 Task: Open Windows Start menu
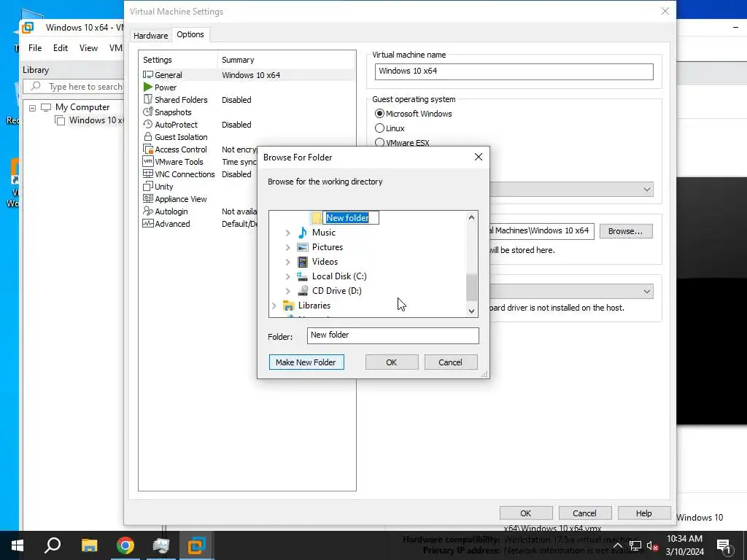18,545
